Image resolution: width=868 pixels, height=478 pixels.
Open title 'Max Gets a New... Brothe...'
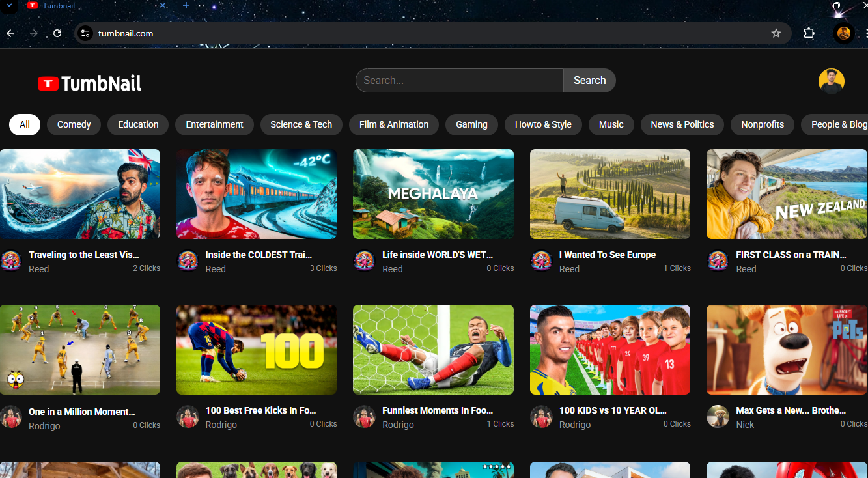tap(791, 410)
